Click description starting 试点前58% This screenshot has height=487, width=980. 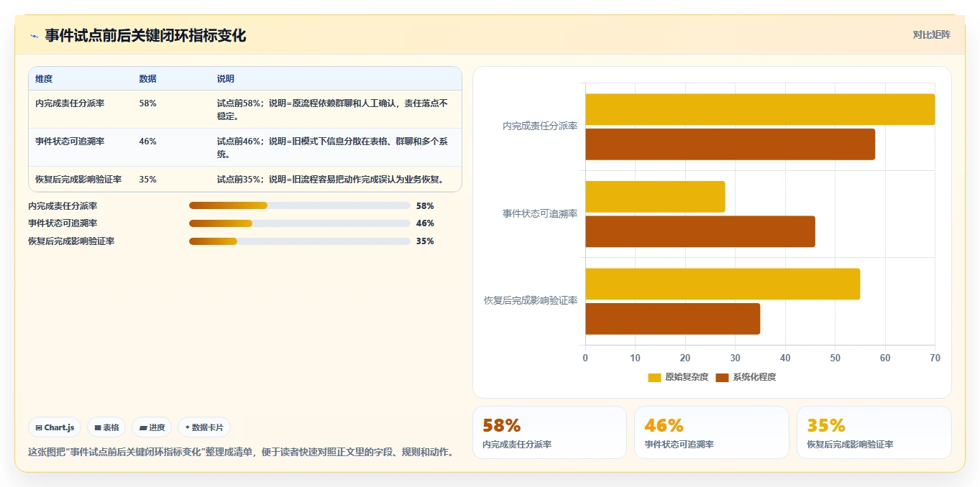coord(333,109)
